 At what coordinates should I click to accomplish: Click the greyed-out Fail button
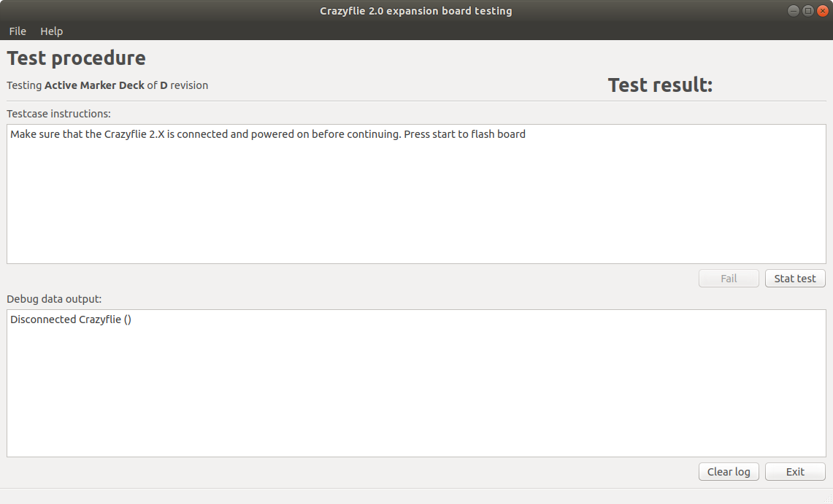729,279
